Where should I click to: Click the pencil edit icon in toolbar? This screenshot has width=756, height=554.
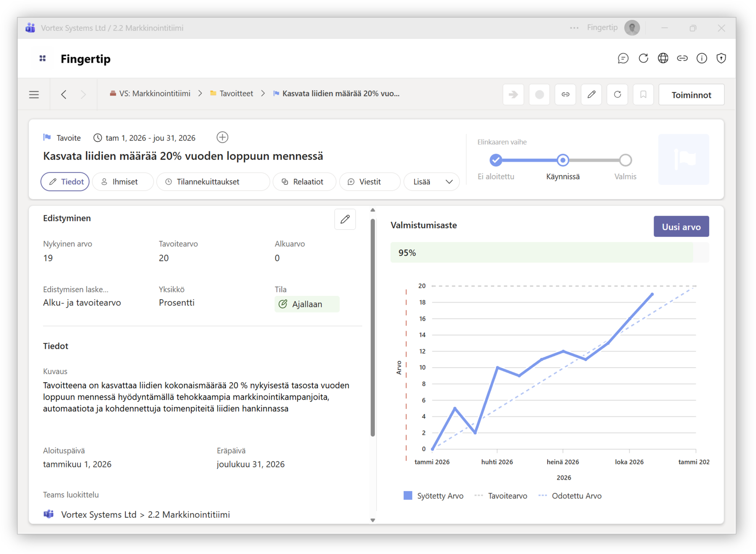(x=591, y=94)
